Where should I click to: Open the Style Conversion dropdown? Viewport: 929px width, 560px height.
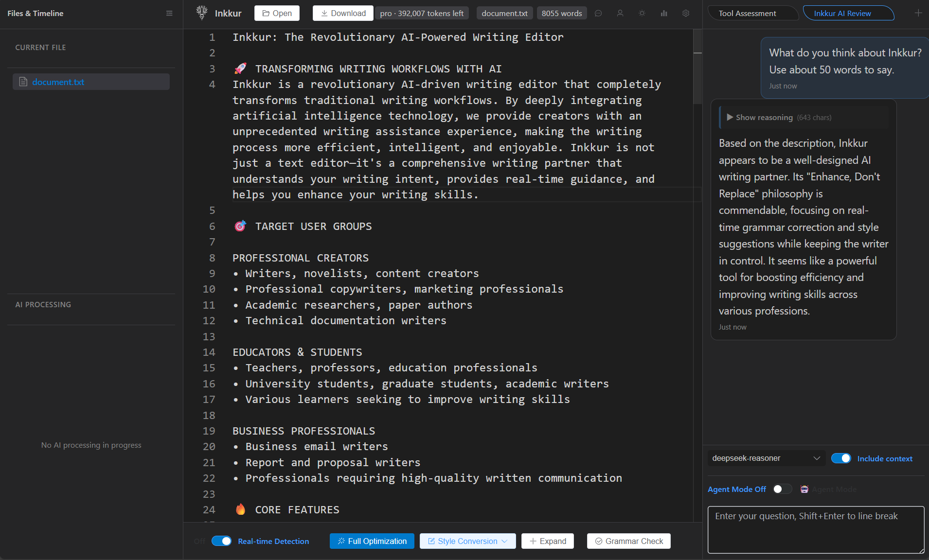pos(466,541)
